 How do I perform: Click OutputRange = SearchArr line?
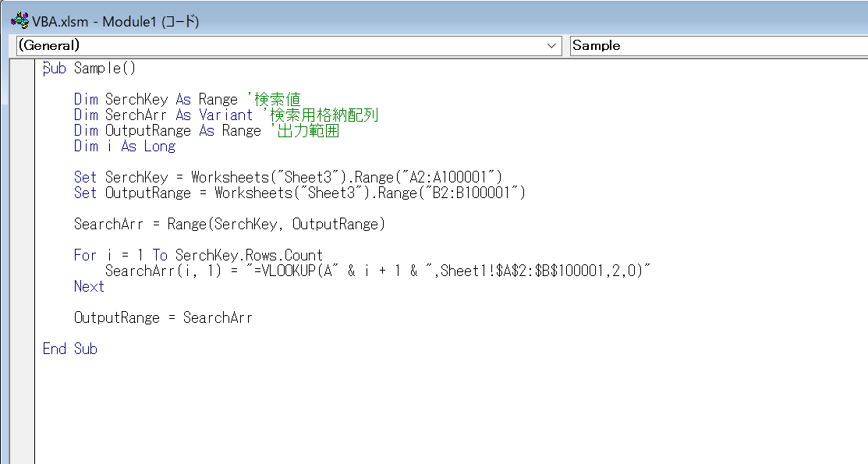[x=163, y=318]
